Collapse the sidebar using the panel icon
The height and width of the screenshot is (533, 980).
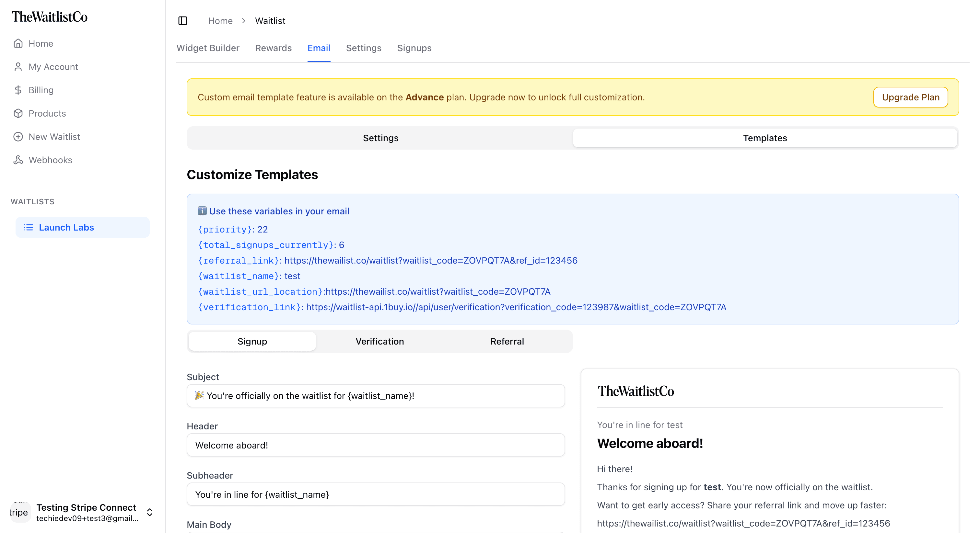click(183, 20)
